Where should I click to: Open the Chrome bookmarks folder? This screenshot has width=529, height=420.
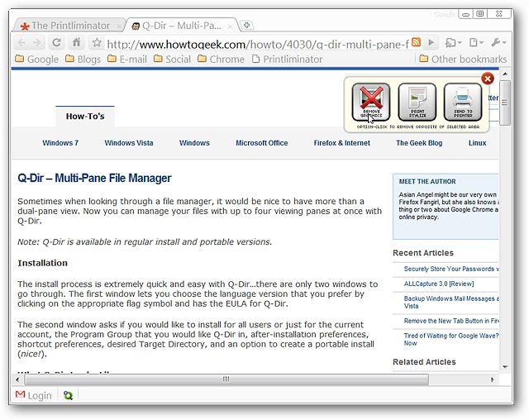(x=221, y=59)
